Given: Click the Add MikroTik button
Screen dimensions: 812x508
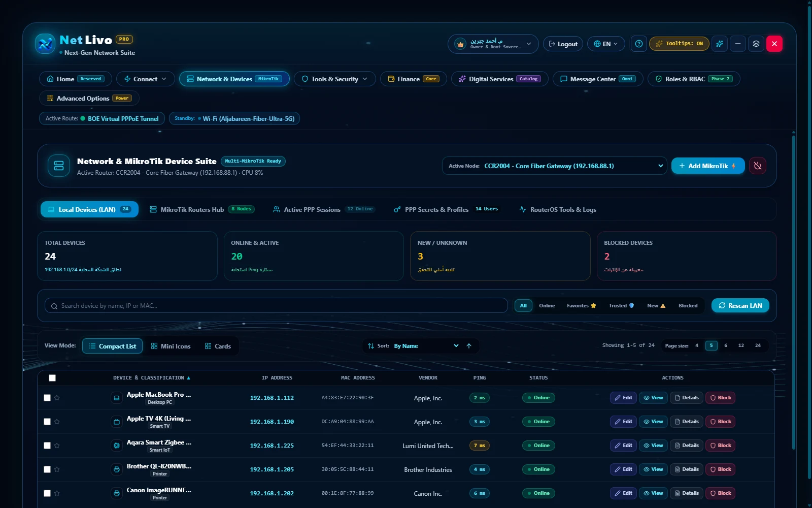Looking at the screenshot, I should (708, 166).
